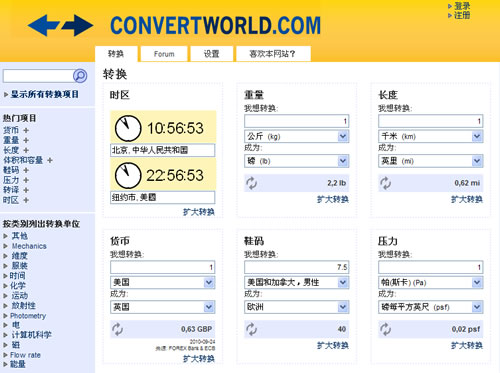
Task: Switch to the 转换 tab
Action: click(116, 54)
